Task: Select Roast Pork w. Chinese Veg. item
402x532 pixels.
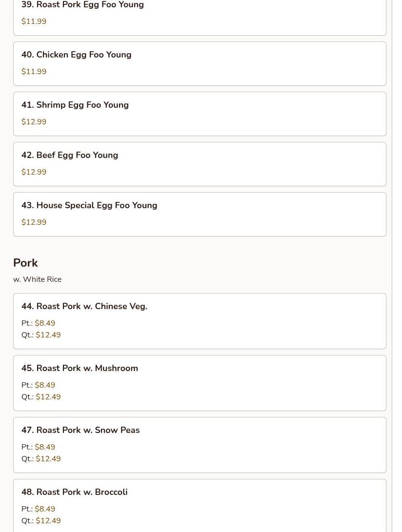Action: click(200, 321)
